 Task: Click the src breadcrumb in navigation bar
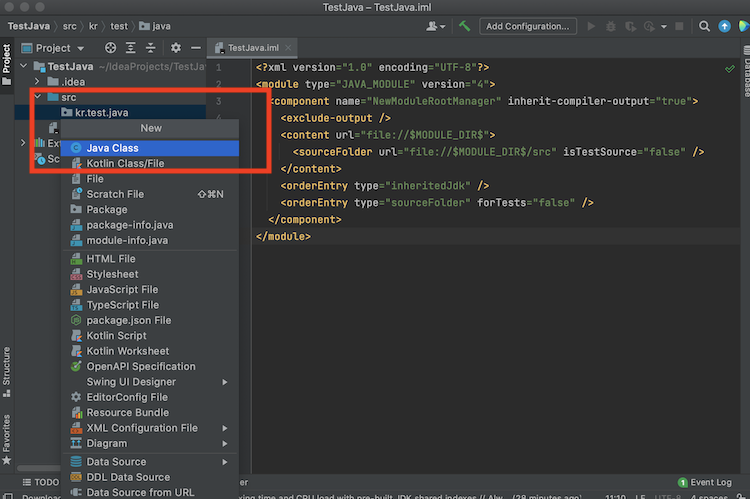69,26
